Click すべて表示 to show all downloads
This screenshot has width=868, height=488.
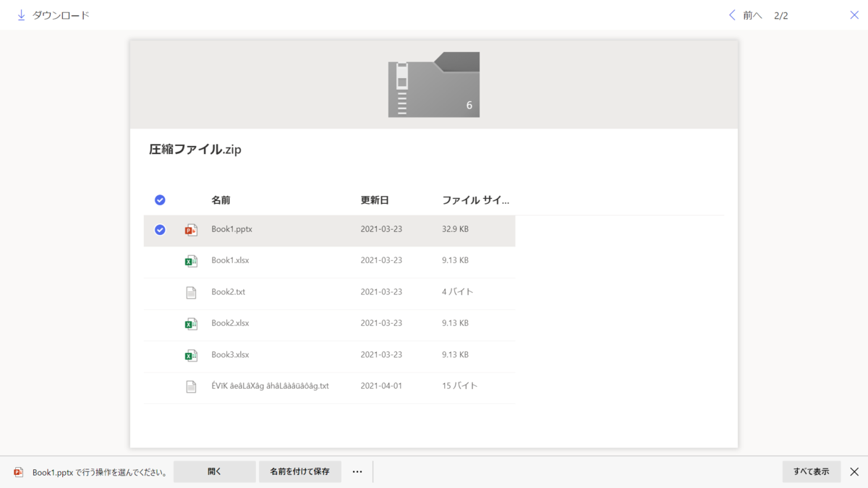click(812, 471)
